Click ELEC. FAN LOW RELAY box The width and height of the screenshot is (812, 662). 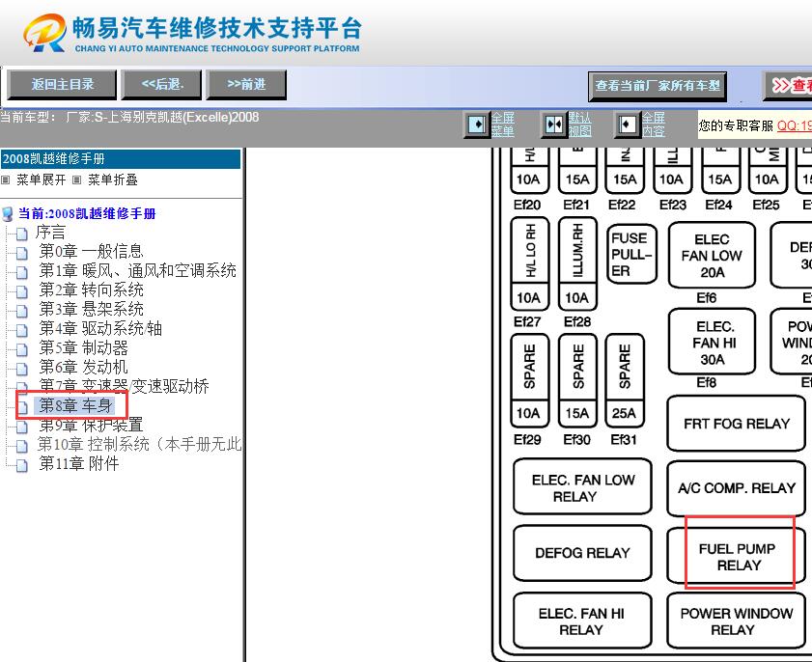(x=582, y=486)
